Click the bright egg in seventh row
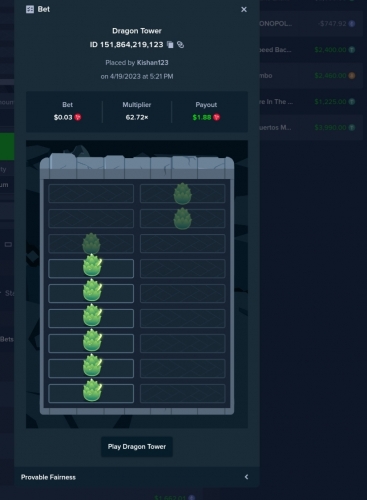Screen dimensions: 367x500 92,341
